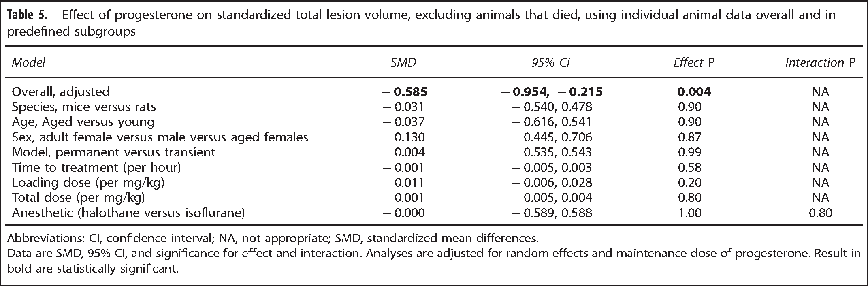868x286 pixels.
Task: Select the Model column header
Action: pos(28,62)
